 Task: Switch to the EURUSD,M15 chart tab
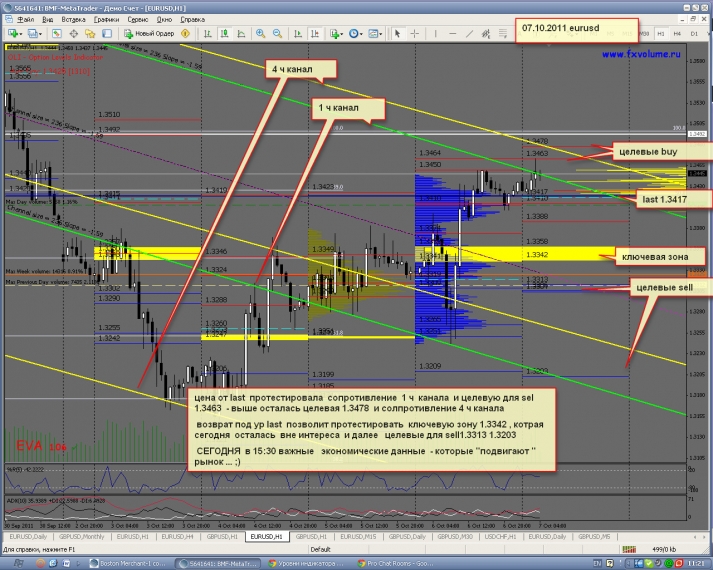coord(358,537)
